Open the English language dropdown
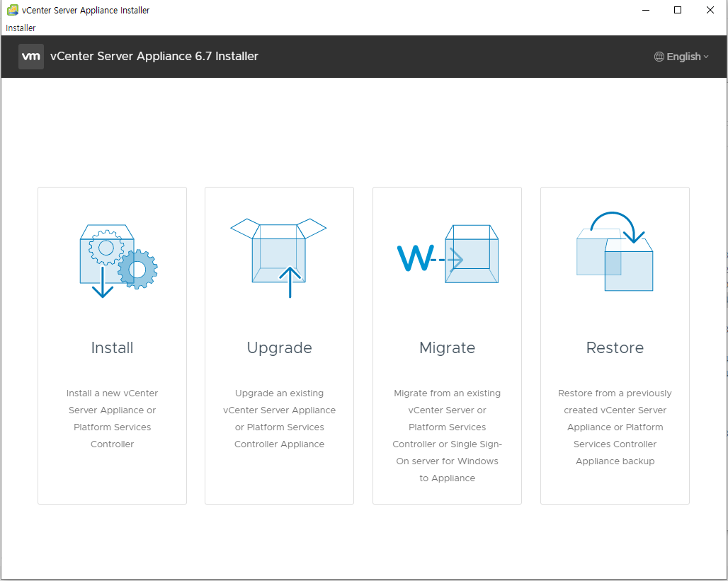 tap(681, 57)
